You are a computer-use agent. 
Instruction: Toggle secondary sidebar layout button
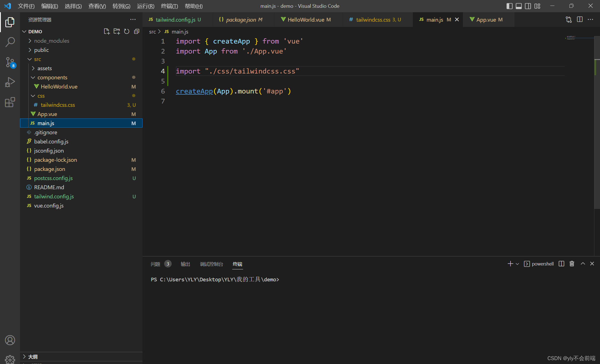[528, 6]
